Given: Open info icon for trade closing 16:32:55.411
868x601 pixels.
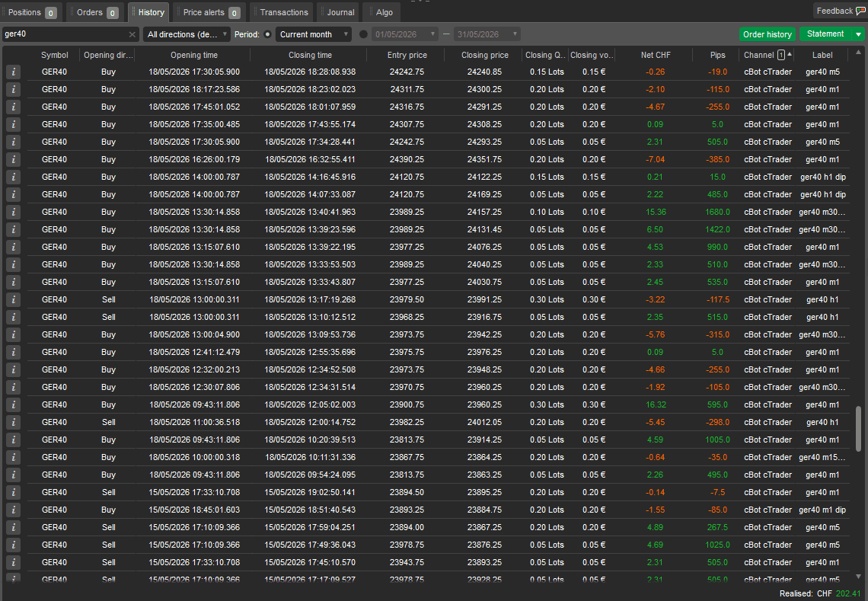Looking at the screenshot, I should point(13,159).
